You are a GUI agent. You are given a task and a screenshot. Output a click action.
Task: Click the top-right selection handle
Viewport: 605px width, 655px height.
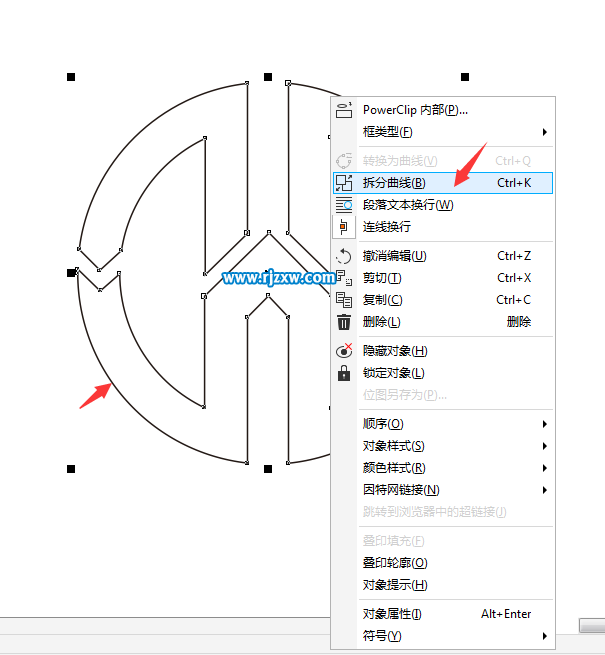(x=465, y=77)
